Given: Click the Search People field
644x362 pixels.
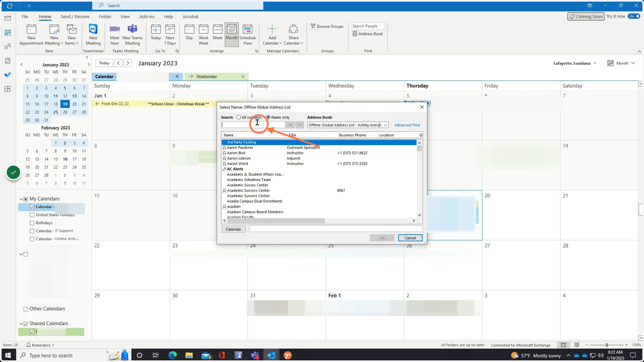Looking at the screenshot, I should [368, 26].
